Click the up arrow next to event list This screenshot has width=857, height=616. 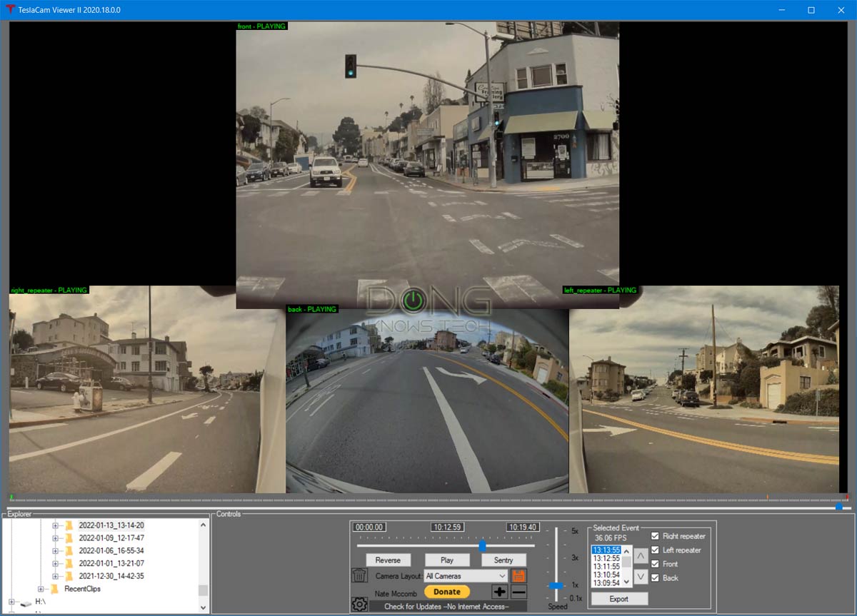641,555
